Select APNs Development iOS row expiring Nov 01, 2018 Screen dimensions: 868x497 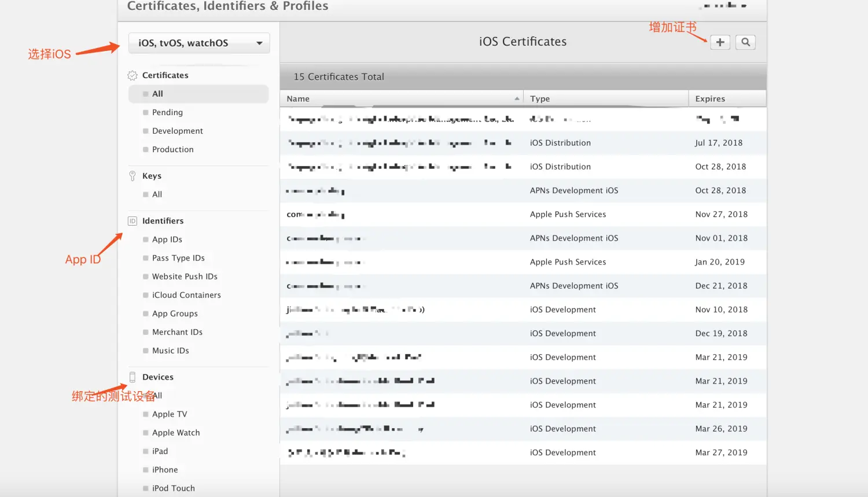point(523,238)
